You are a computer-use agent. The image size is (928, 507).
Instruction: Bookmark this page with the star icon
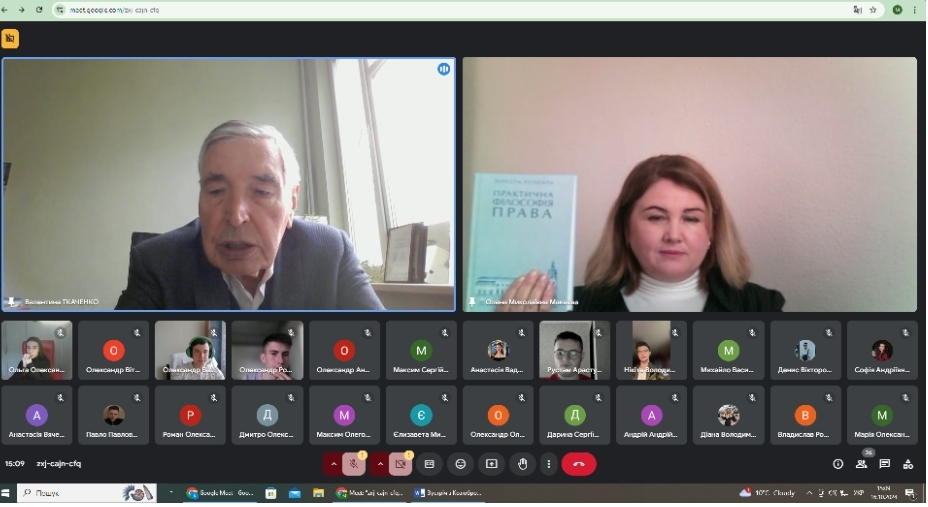point(873,10)
